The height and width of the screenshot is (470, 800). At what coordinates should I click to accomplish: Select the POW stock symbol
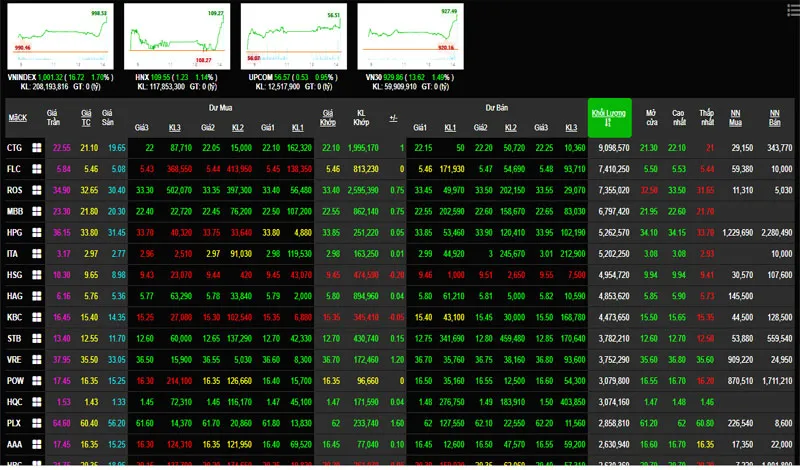coord(15,381)
